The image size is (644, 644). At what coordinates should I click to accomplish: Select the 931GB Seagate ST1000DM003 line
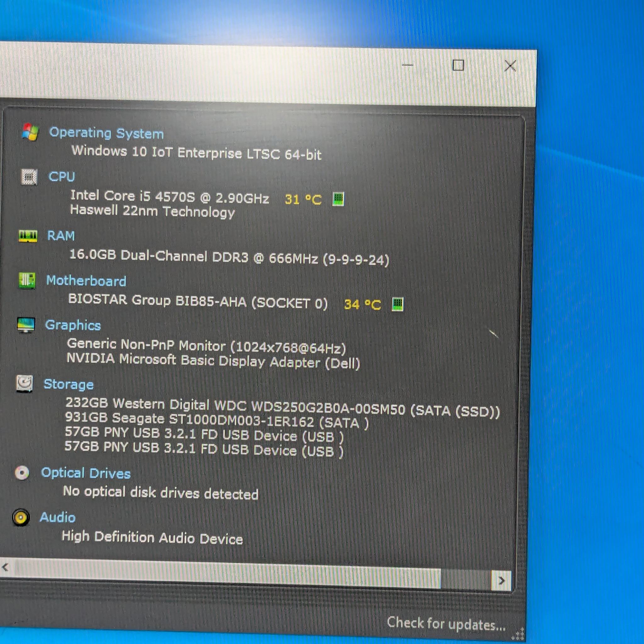(217, 420)
